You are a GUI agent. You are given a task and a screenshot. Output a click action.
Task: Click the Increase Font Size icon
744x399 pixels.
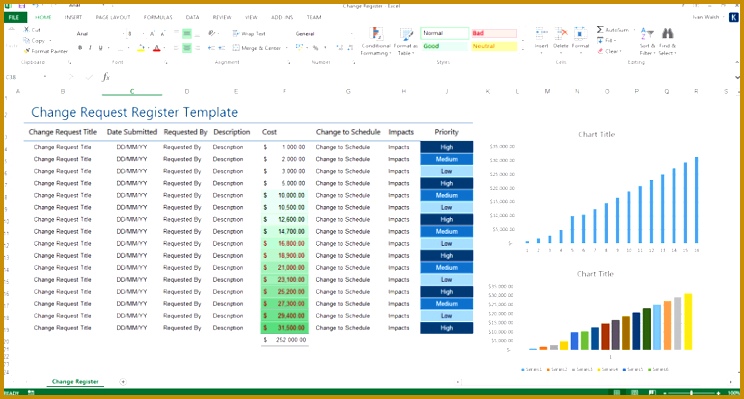(152, 34)
